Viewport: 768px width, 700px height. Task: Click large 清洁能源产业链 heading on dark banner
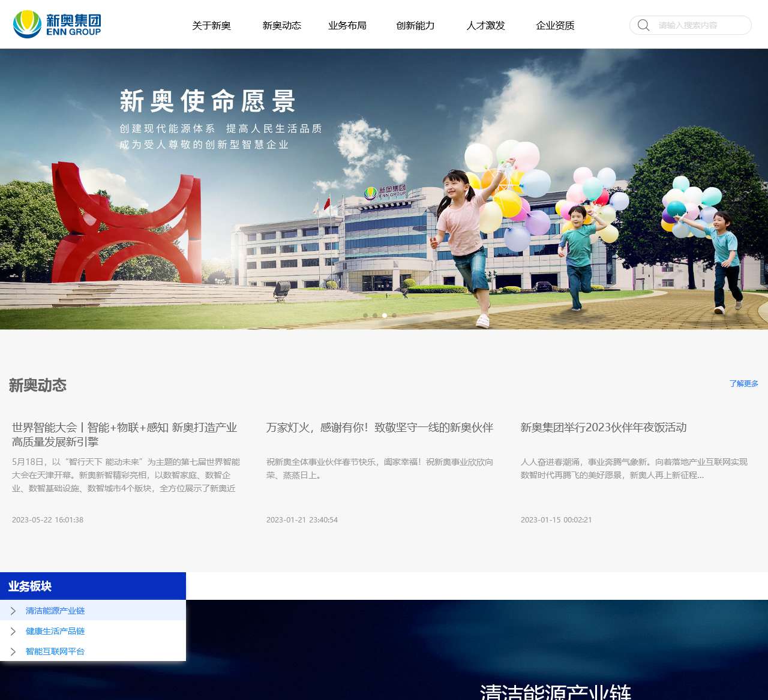click(x=556, y=692)
